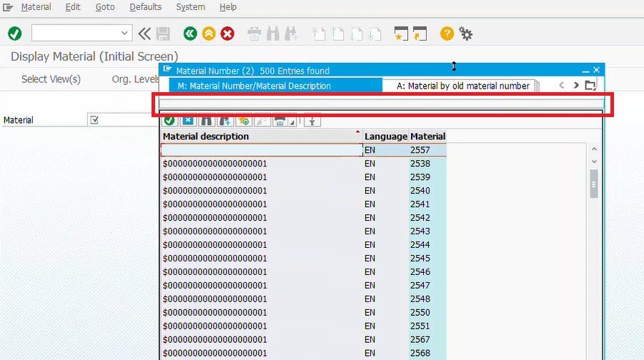This screenshot has width=644, height=360.
Task: Click the Copy green checkmark in popup toolbar
Action: (169, 121)
